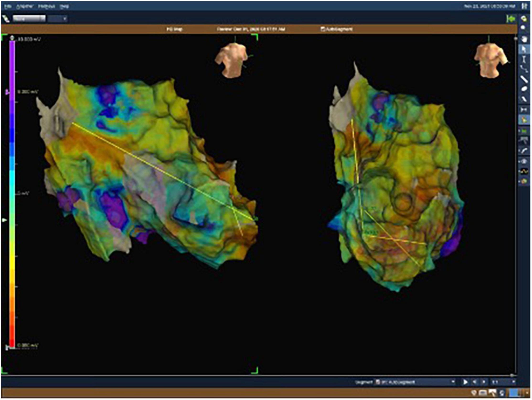Expand the small dropdown beside catheter selector
Viewport: 532px width, 400px height.
tap(57, 19)
